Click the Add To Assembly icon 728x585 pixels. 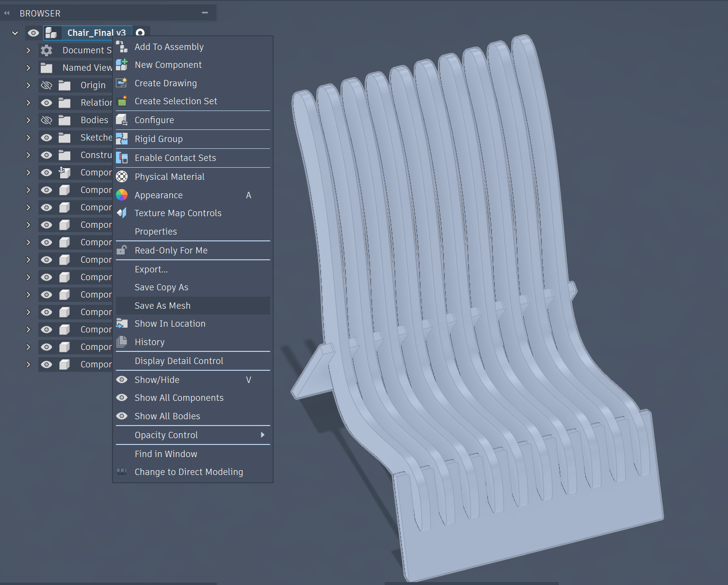(122, 47)
